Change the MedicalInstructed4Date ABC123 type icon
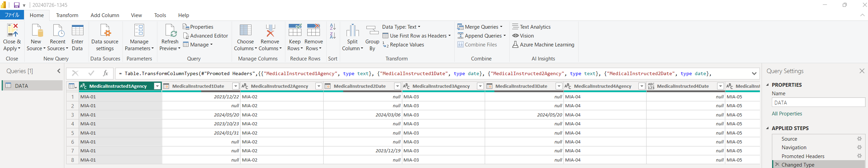 tap(651, 86)
